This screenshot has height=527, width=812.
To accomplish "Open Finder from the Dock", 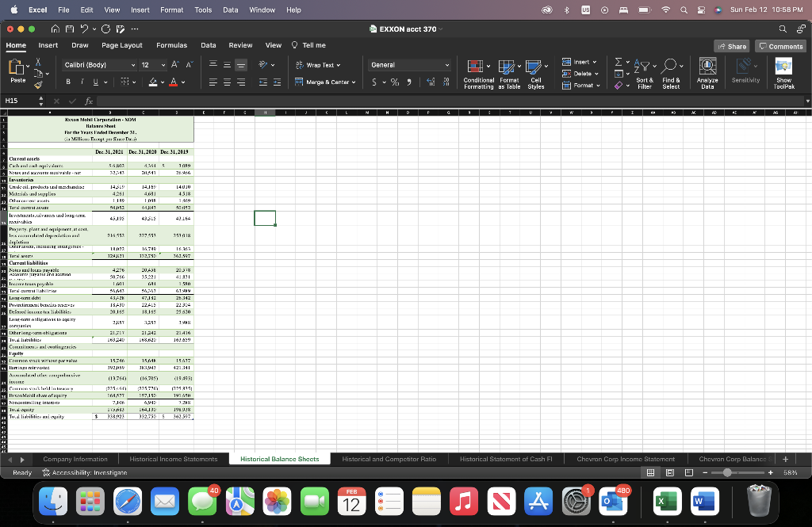I will point(53,502).
